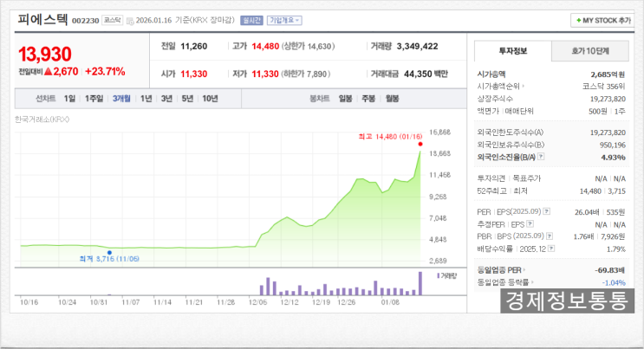
Task: Select the 1주일 line chart period
Action: (94, 99)
